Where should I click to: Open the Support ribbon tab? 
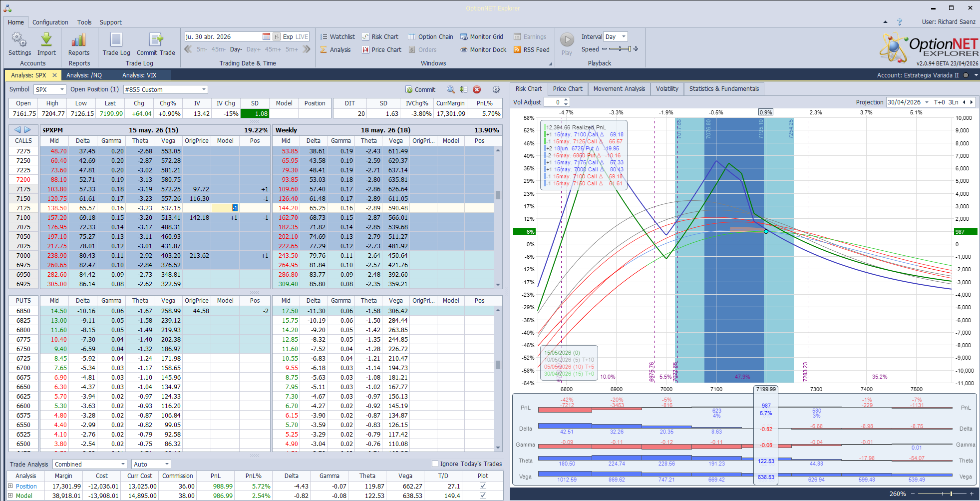(x=111, y=22)
